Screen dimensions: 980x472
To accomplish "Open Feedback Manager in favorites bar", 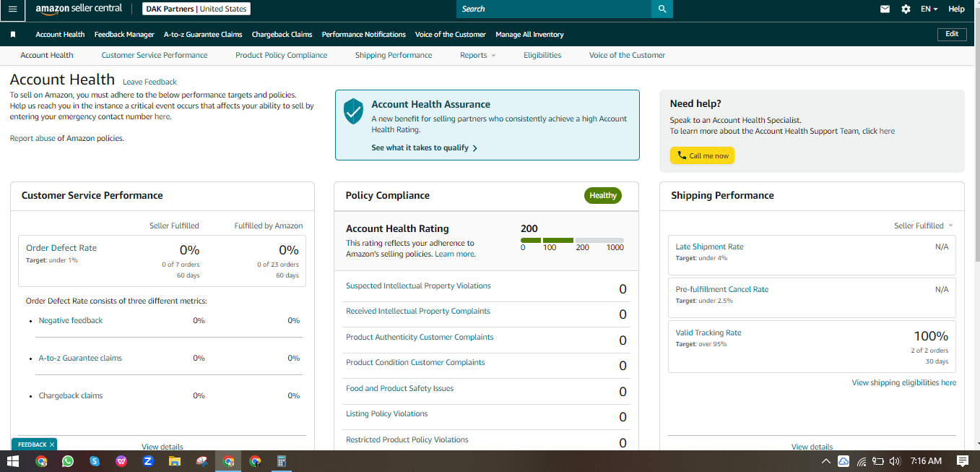I will 124,34.
